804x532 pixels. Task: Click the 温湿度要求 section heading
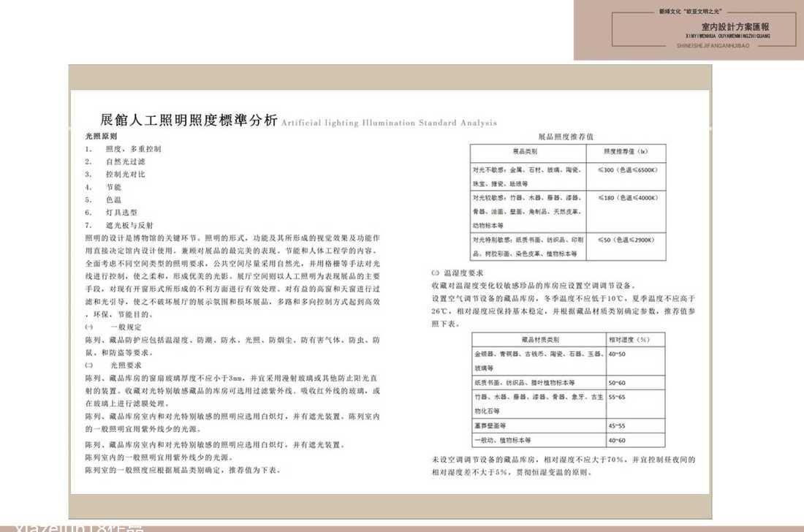(460, 273)
